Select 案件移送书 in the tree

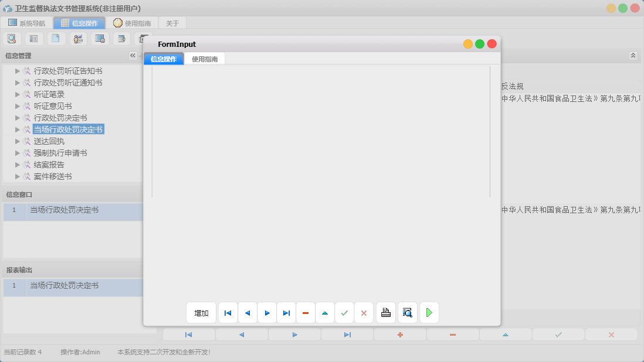[53, 176]
